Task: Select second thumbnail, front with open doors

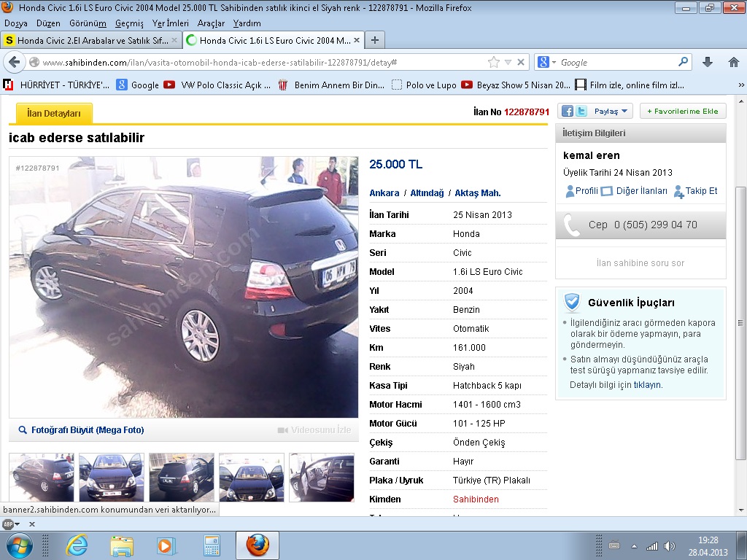Action: tap(112, 477)
